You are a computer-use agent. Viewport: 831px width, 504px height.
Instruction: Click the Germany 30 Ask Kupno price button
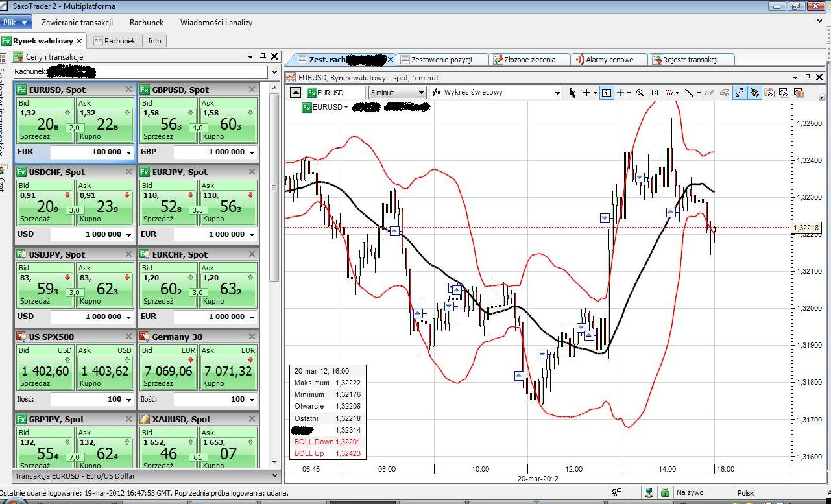[x=228, y=367]
